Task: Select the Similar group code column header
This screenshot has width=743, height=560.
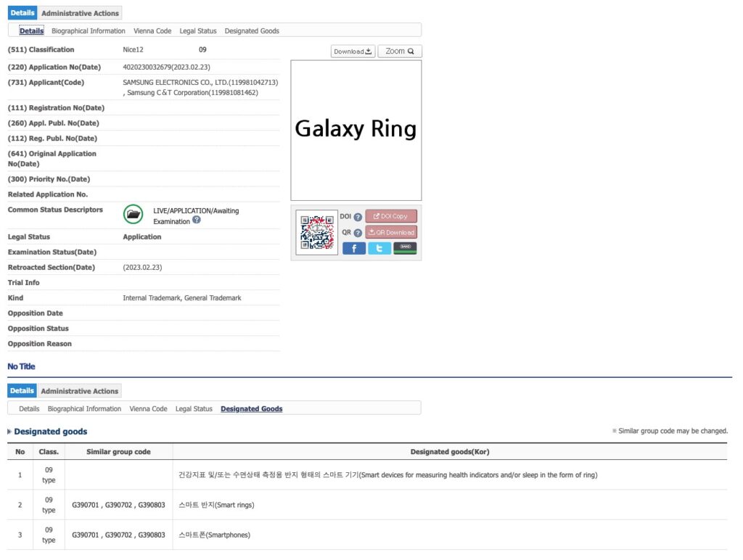Action: (x=118, y=452)
